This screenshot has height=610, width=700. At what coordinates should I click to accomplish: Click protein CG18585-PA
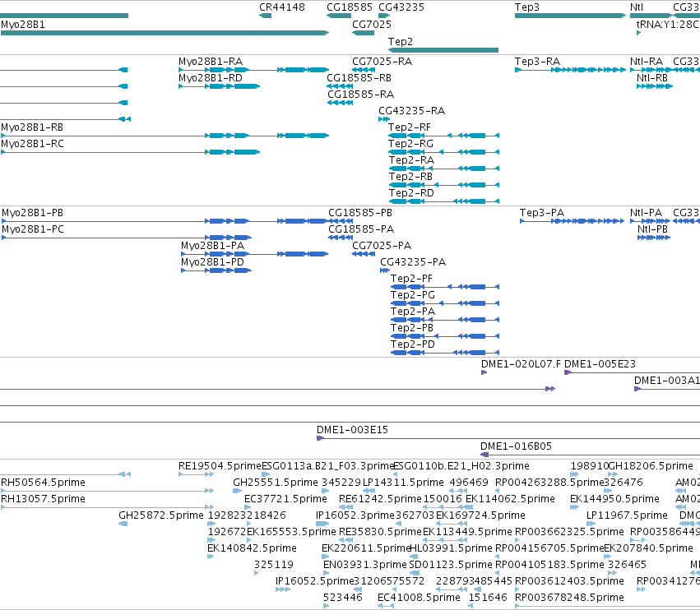pos(341,238)
